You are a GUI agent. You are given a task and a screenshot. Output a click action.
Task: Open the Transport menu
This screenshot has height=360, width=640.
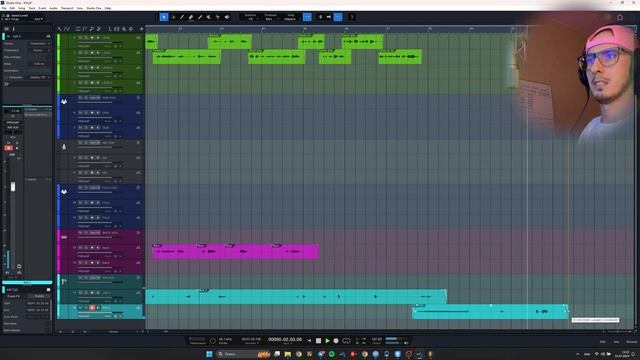67,8
